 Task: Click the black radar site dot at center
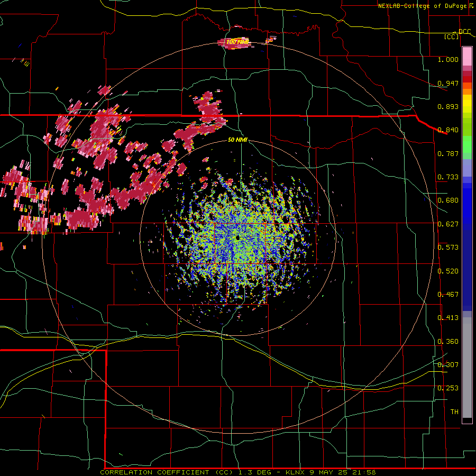[237, 237]
